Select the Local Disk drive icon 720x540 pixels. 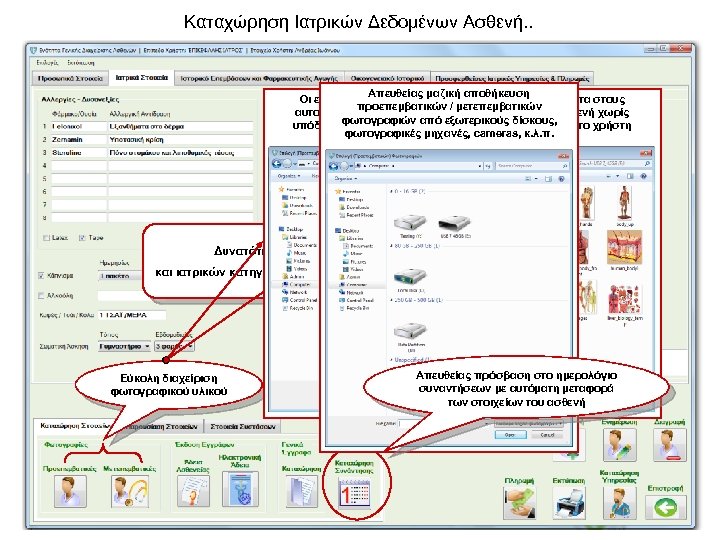pos(410,278)
